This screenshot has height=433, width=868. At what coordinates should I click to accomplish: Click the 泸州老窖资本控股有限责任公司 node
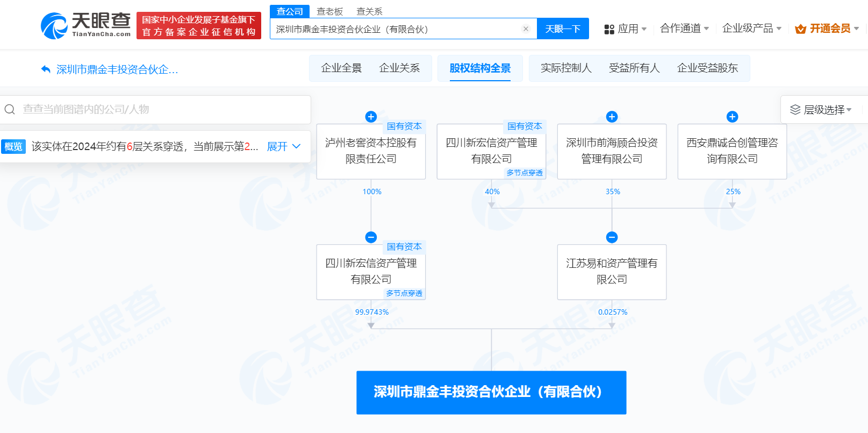click(371, 151)
